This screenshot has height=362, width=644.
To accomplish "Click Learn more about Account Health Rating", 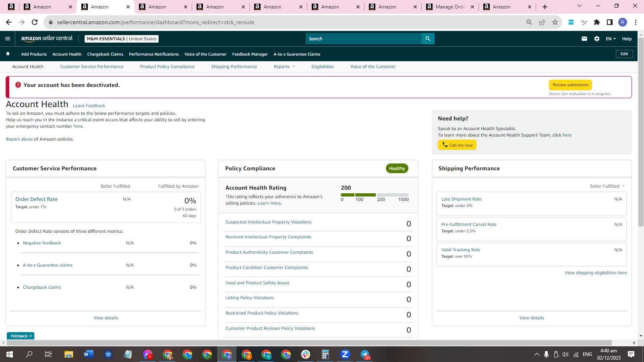I will (269, 203).
